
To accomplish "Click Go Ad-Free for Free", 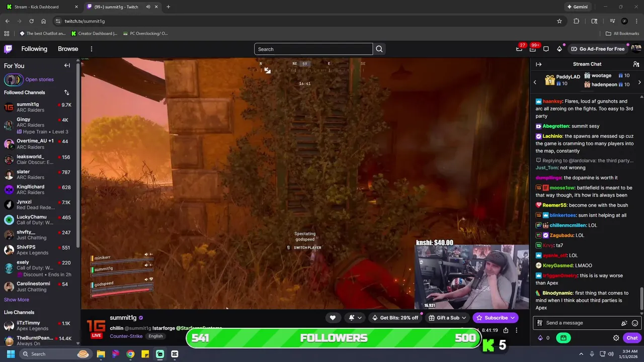I will (598, 49).
